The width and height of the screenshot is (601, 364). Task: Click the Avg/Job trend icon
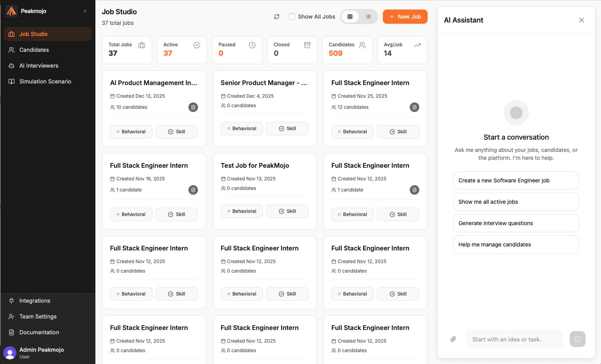pos(417,45)
